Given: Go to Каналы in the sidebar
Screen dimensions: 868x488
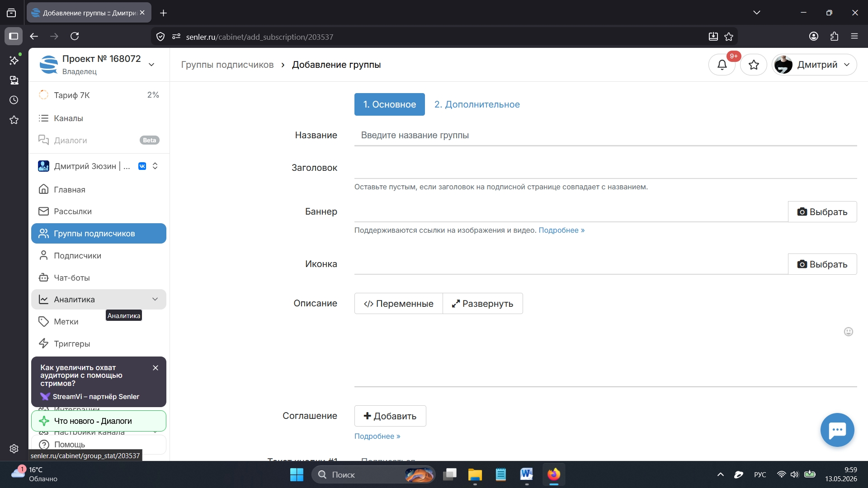Looking at the screenshot, I should tap(99, 118).
